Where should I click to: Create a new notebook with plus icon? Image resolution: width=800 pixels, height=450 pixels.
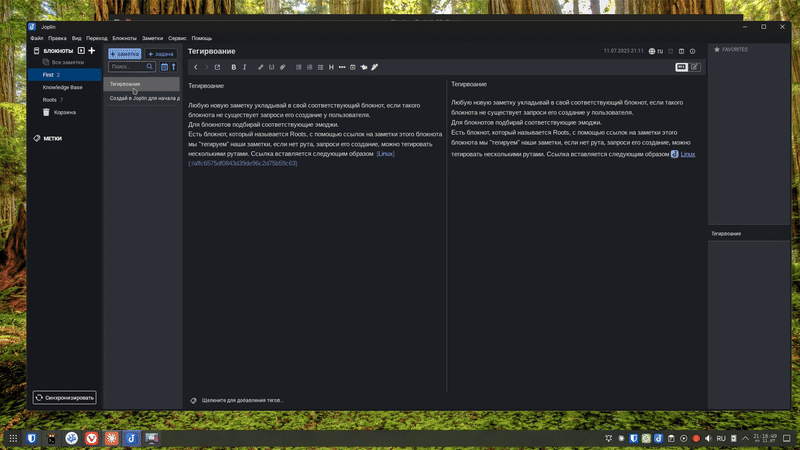point(92,51)
